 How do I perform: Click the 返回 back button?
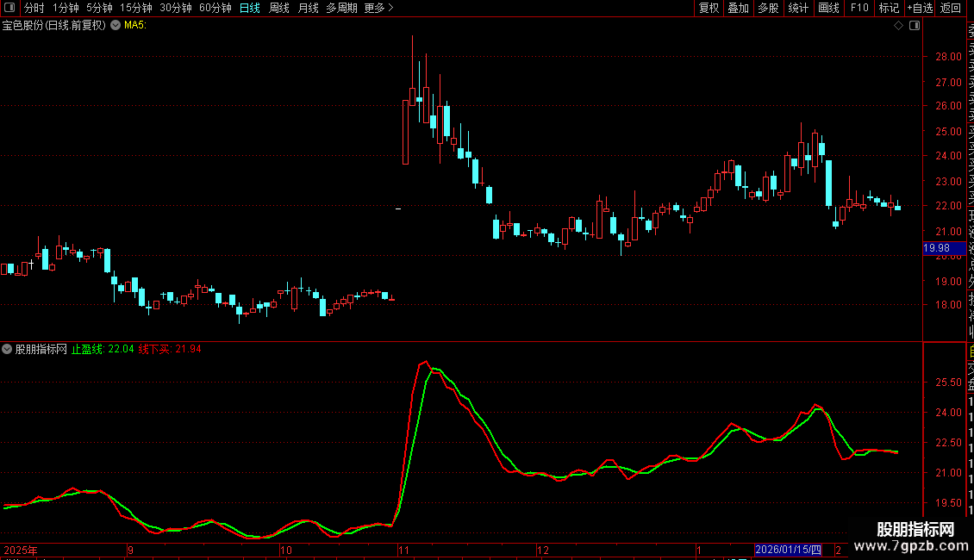[x=951, y=8]
